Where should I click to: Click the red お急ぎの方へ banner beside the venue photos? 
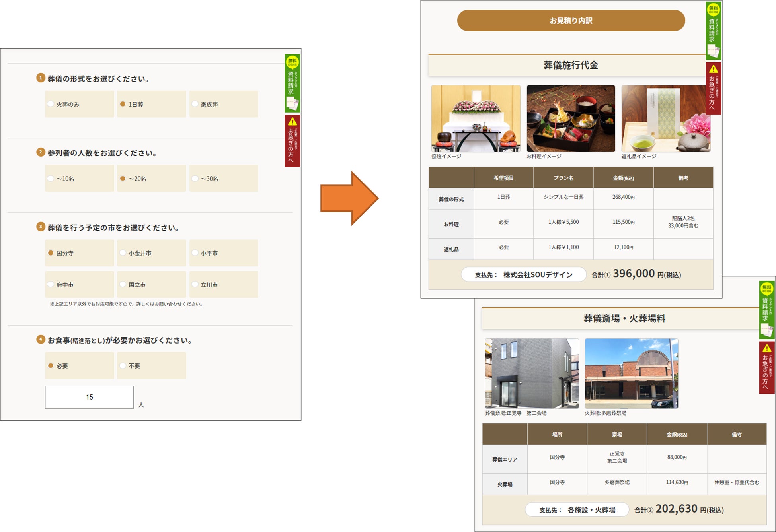[x=766, y=367]
